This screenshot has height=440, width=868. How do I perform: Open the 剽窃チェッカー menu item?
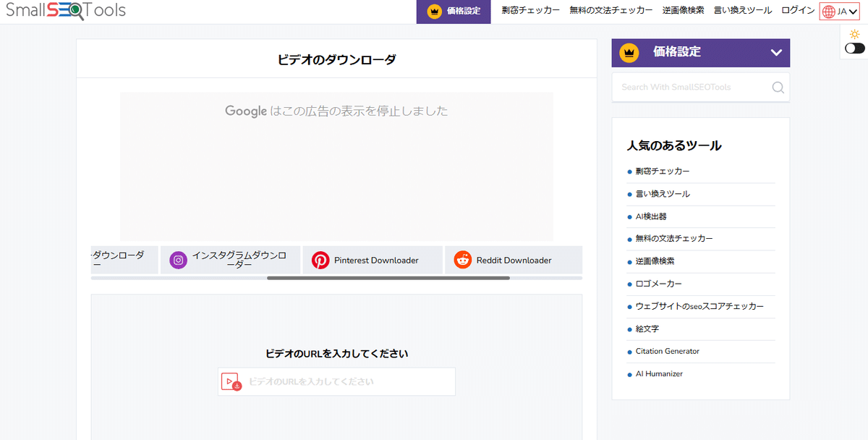point(530,11)
